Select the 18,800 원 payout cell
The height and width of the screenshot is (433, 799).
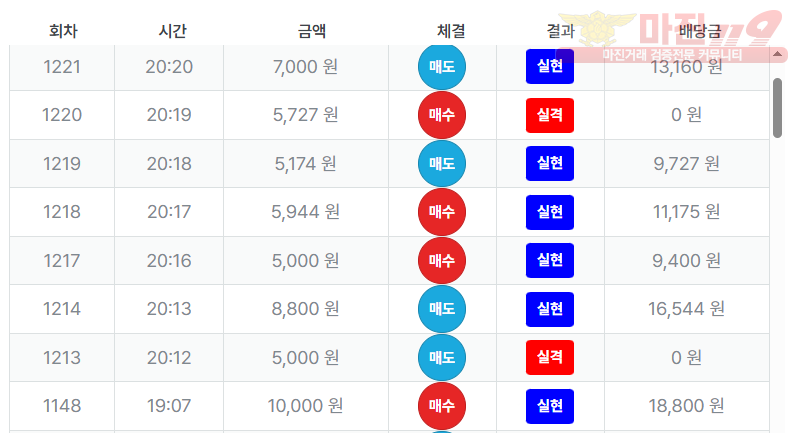pyautogui.click(x=686, y=406)
